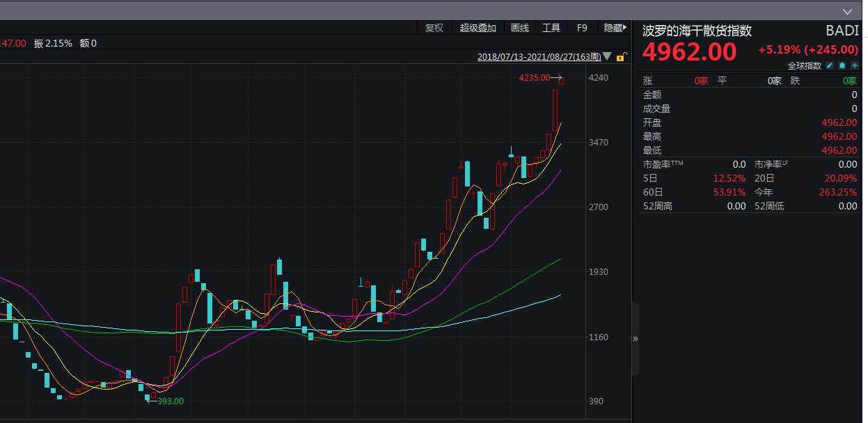Click the 金额 row label
This screenshot has width=868, height=423.
point(652,95)
